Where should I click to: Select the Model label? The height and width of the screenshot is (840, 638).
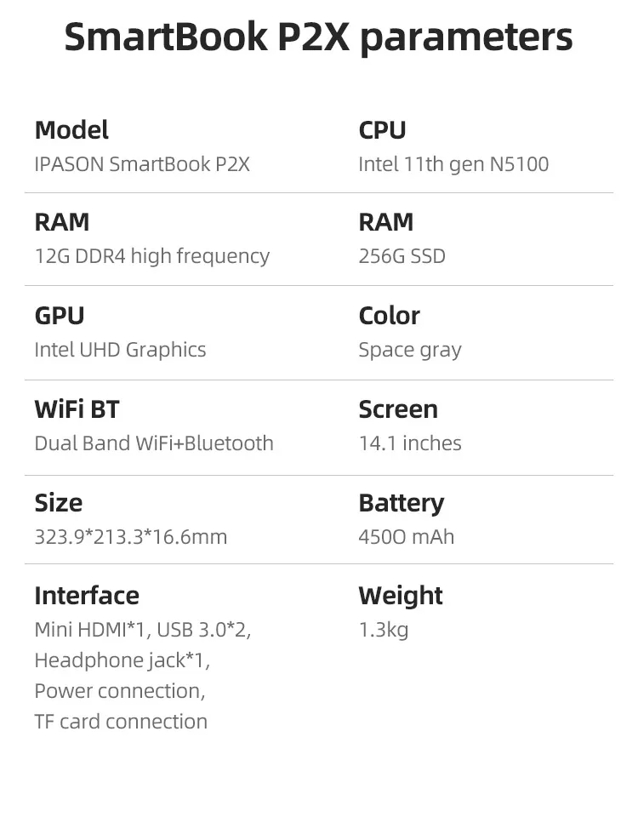tap(71, 130)
